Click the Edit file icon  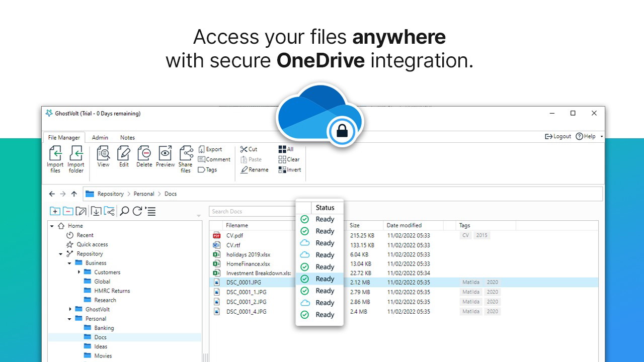[124, 153]
